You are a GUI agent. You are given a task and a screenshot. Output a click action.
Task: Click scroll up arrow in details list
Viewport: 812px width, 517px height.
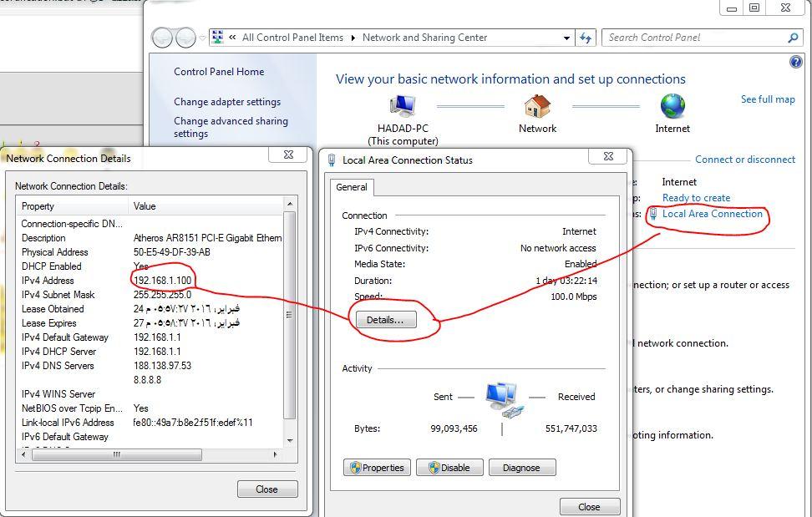click(x=290, y=205)
